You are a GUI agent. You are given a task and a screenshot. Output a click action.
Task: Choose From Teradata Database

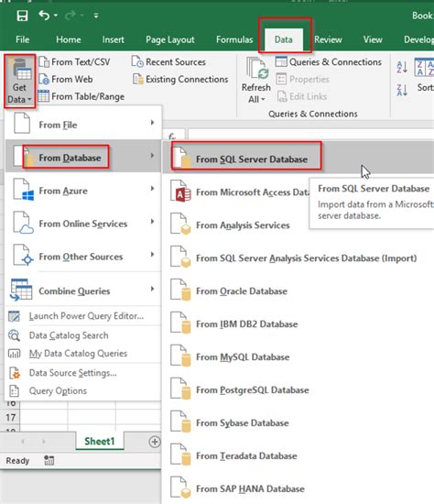[298, 455]
